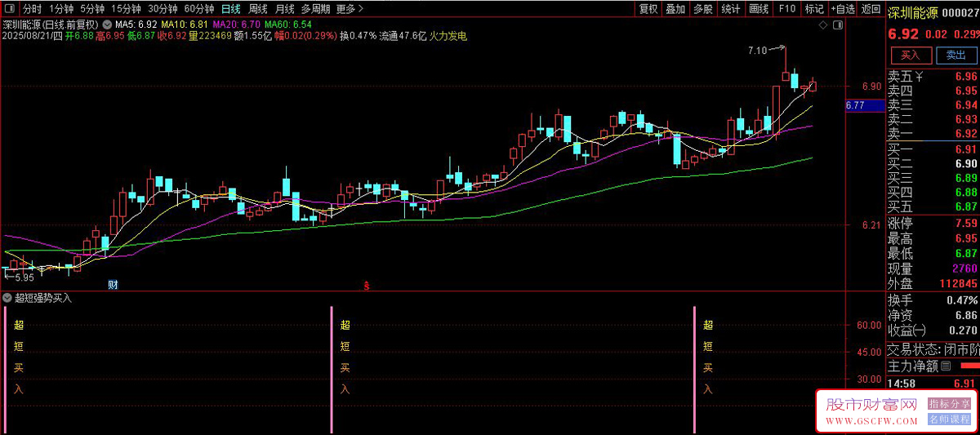The image size is (980, 435).
Task: Click the list icon beside 主力净额
Action: coord(946,366)
